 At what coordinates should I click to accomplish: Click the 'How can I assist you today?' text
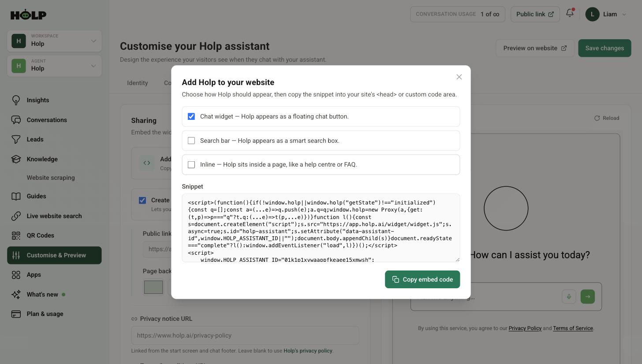[530, 255]
